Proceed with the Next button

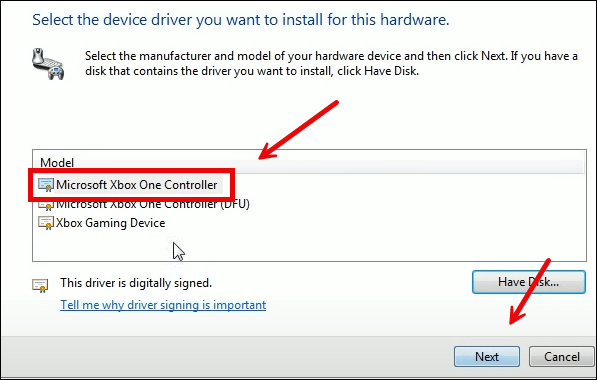pos(487,357)
